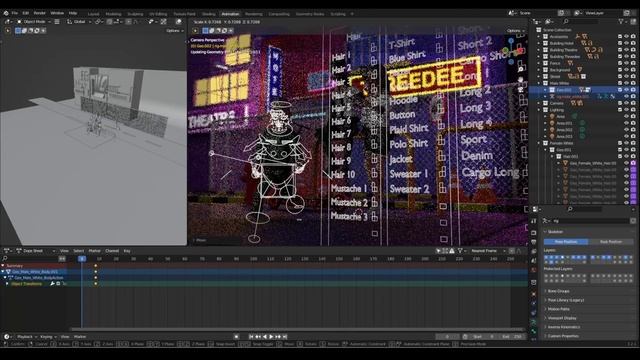Viewport: 640px width, 360px height.
Task: Switch to the Animation workspace tab
Action: [230, 14]
